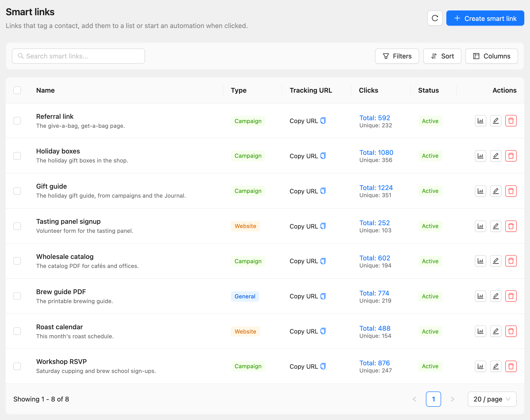Click the Wholesale catalog name
The image size is (530, 420).
click(x=65, y=257)
